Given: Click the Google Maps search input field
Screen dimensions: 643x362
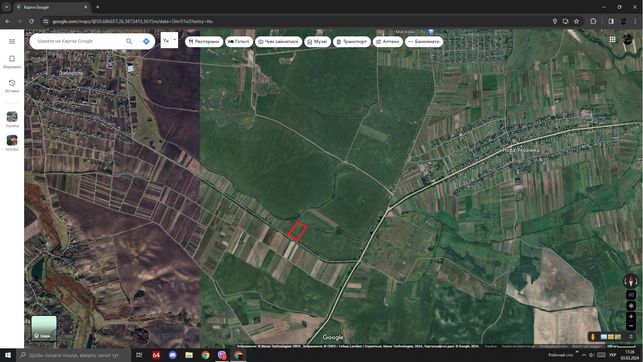Looking at the screenshot, I should click(x=78, y=41).
